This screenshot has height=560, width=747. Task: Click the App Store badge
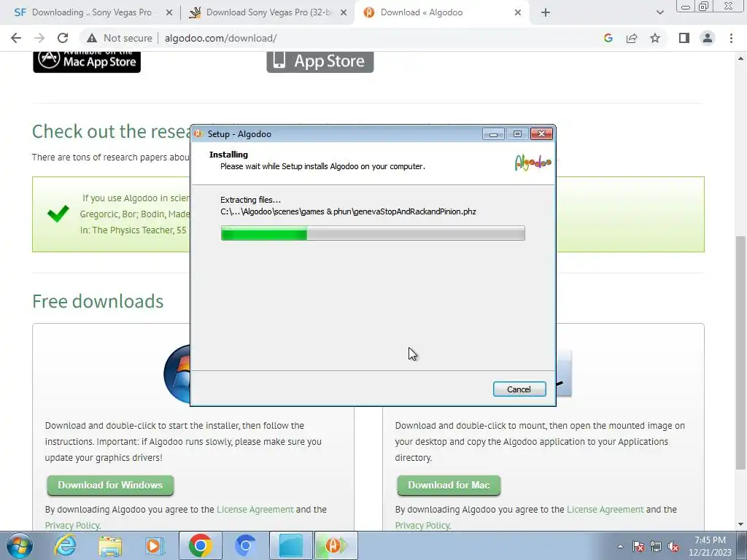(x=320, y=61)
